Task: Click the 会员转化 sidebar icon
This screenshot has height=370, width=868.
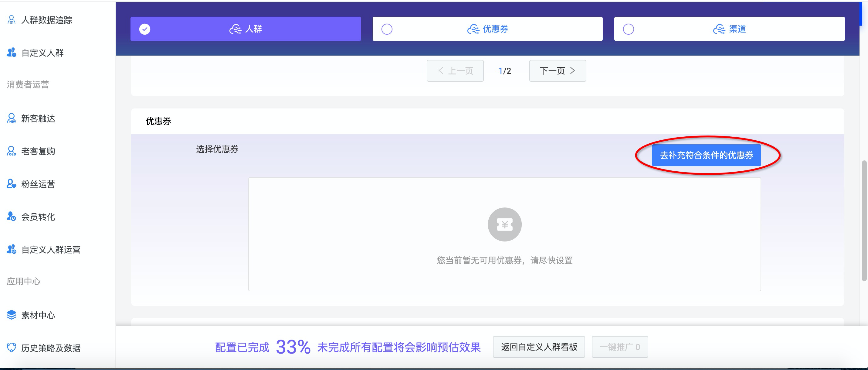Action: click(12, 217)
